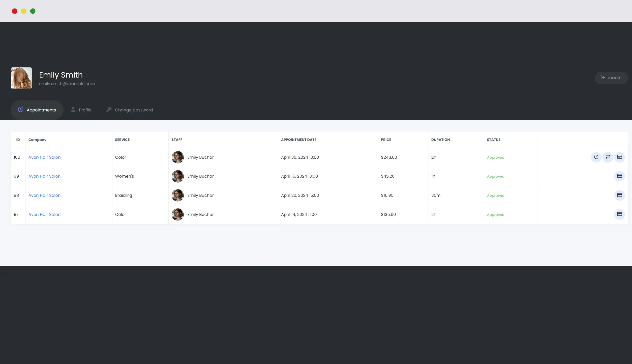Open Avon Hair Salon link in row 97
Image resolution: width=632 pixels, height=364 pixels.
(45, 215)
